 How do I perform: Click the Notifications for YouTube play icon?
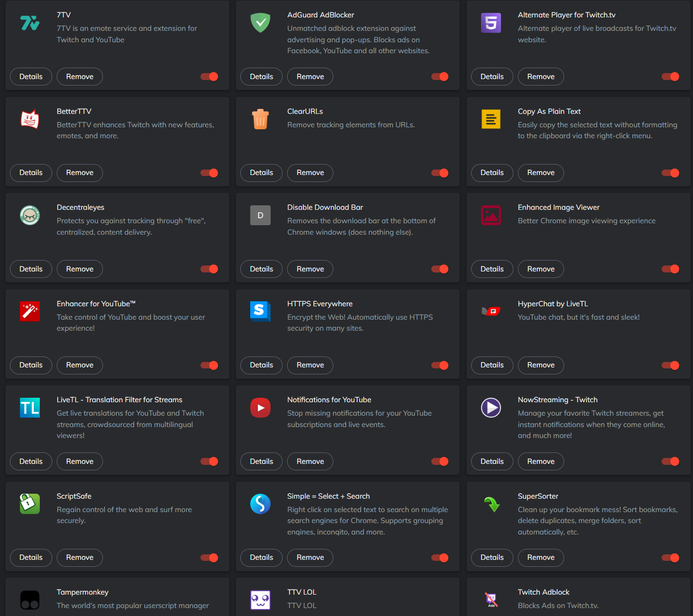pos(260,408)
